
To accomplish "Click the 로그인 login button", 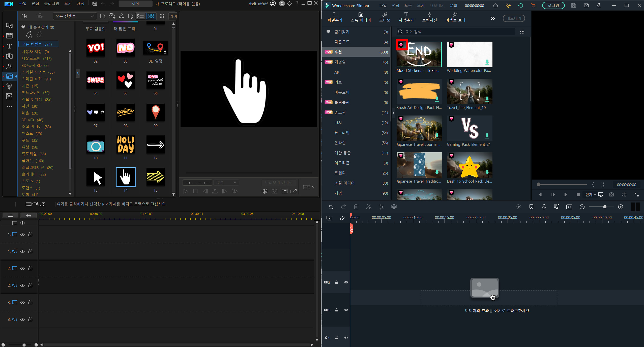I will tap(553, 5).
